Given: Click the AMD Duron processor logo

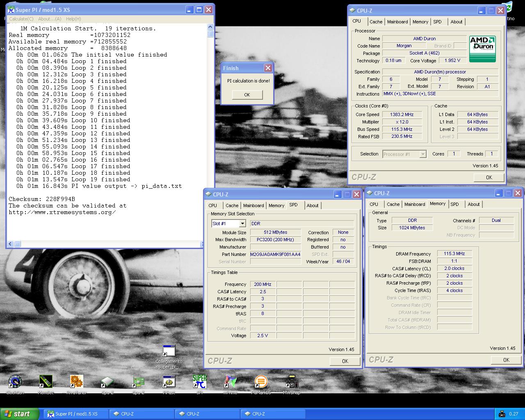Looking at the screenshot, I should point(482,49).
